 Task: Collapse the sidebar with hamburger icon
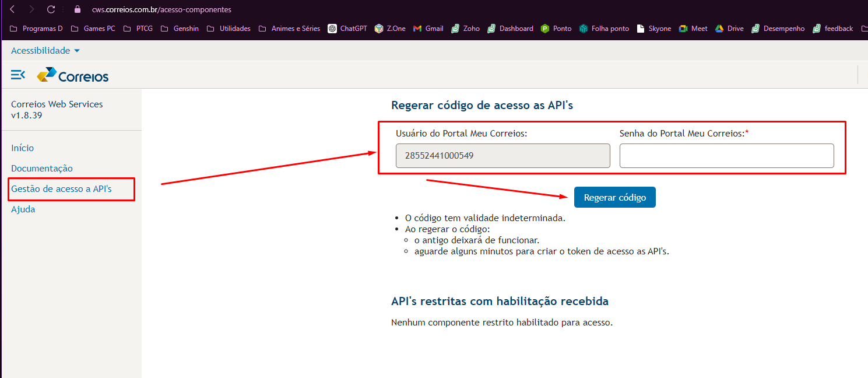18,75
